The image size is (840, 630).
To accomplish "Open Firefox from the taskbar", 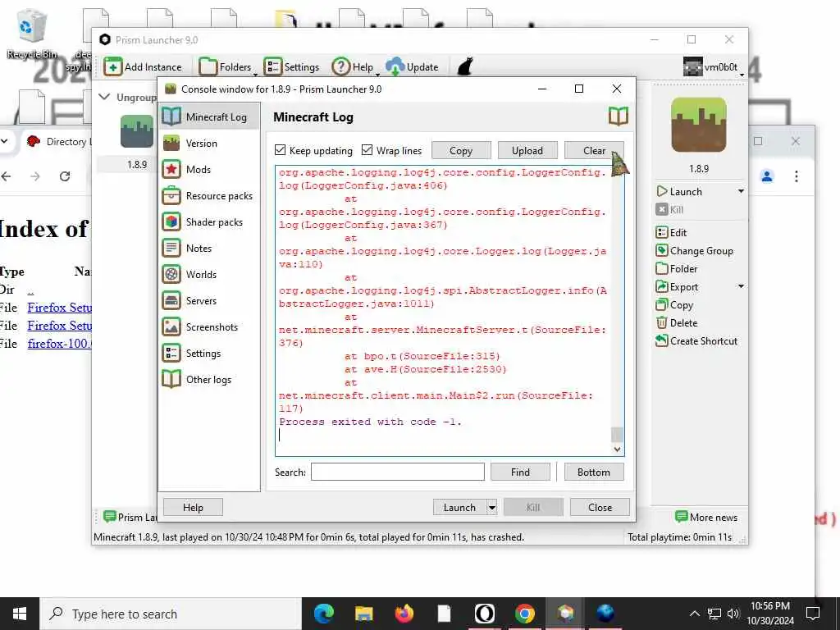I will pyautogui.click(x=404, y=614).
